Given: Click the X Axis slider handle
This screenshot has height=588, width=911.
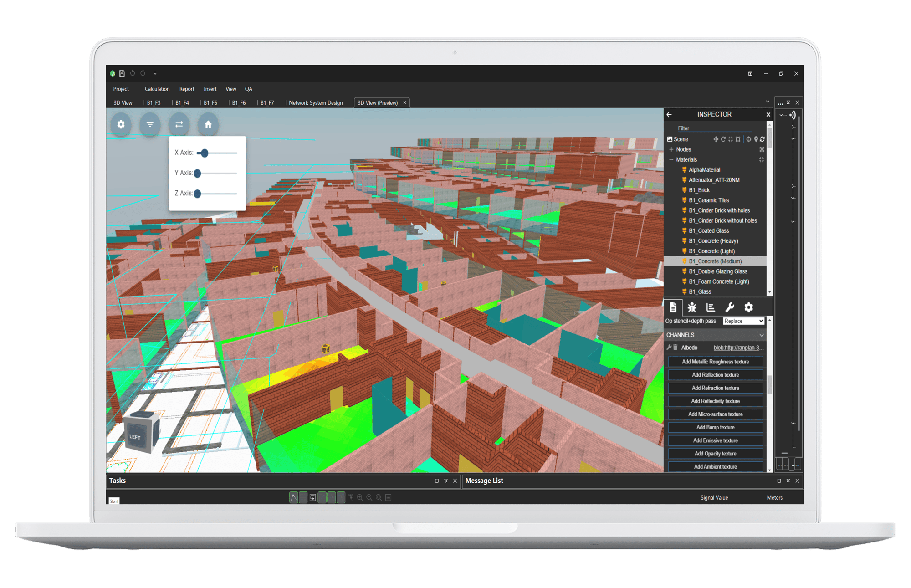Looking at the screenshot, I should tap(205, 153).
